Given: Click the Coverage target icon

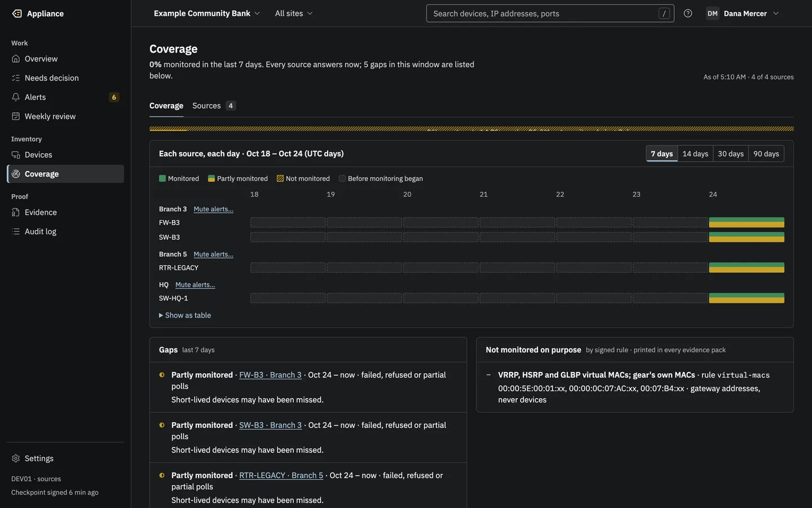Looking at the screenshot, I should (x=16, y=174).
